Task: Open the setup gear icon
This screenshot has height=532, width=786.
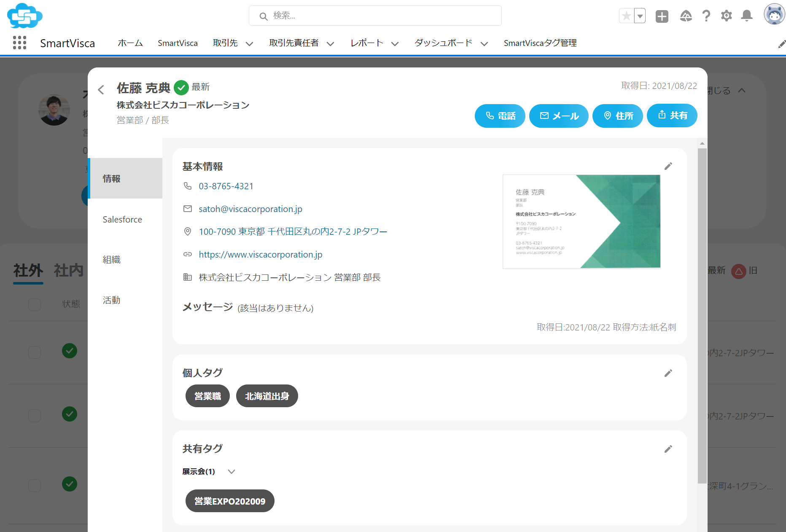Action: tap(726, 16)
